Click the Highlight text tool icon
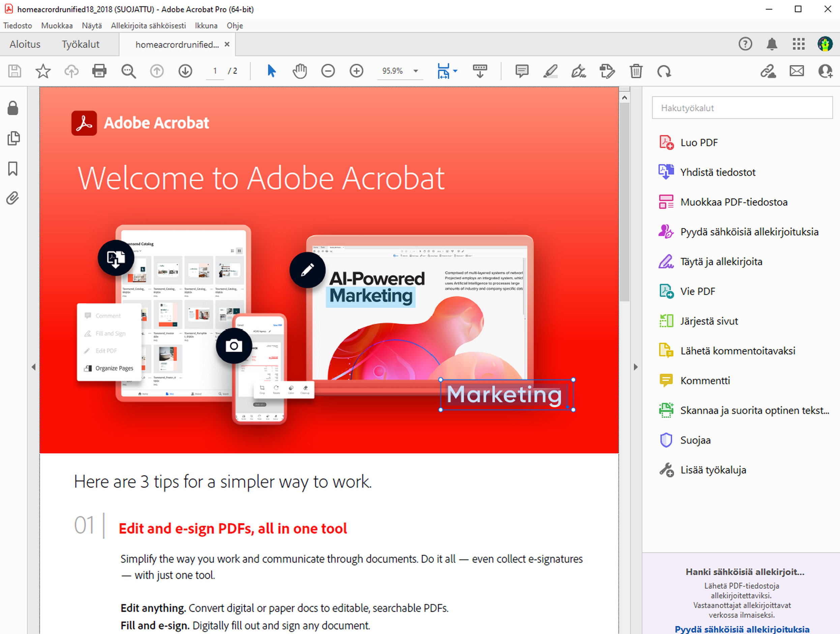 click(550, 71)
